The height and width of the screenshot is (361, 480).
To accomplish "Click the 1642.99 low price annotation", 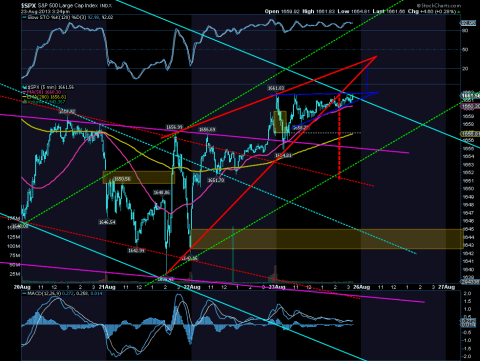I will point(136,250).
